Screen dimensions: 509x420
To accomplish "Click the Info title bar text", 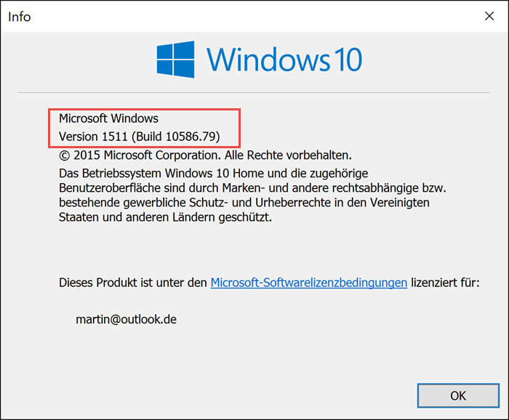I will pyautogui.click(x=20, y=16).
